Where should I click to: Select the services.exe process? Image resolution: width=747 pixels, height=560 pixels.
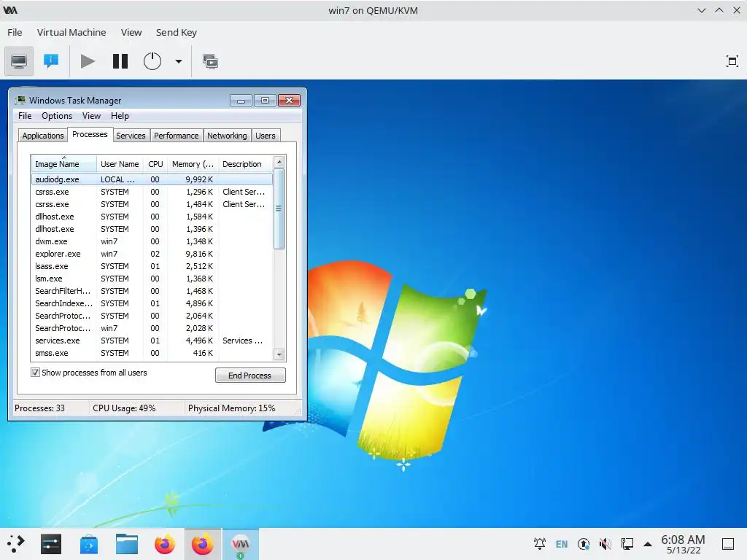click(152, 341)
